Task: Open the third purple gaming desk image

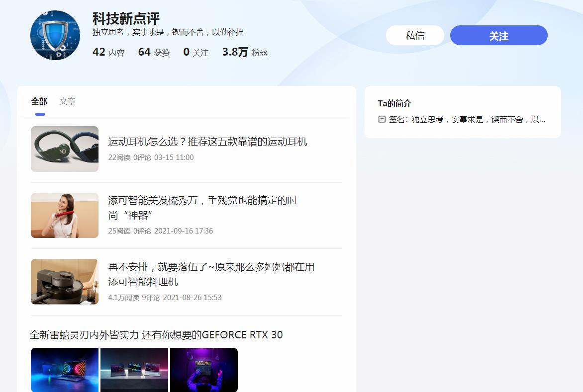Action: click(204, 370)
